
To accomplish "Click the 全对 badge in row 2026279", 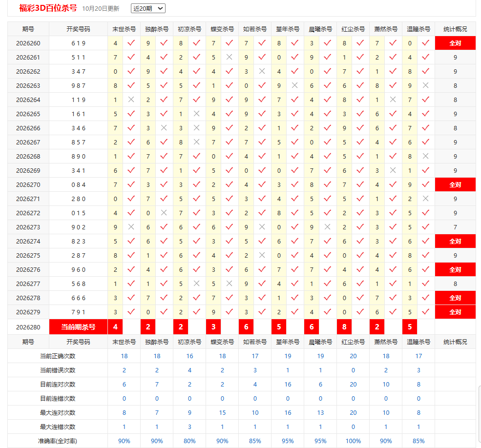I will (x=455, y=312).
